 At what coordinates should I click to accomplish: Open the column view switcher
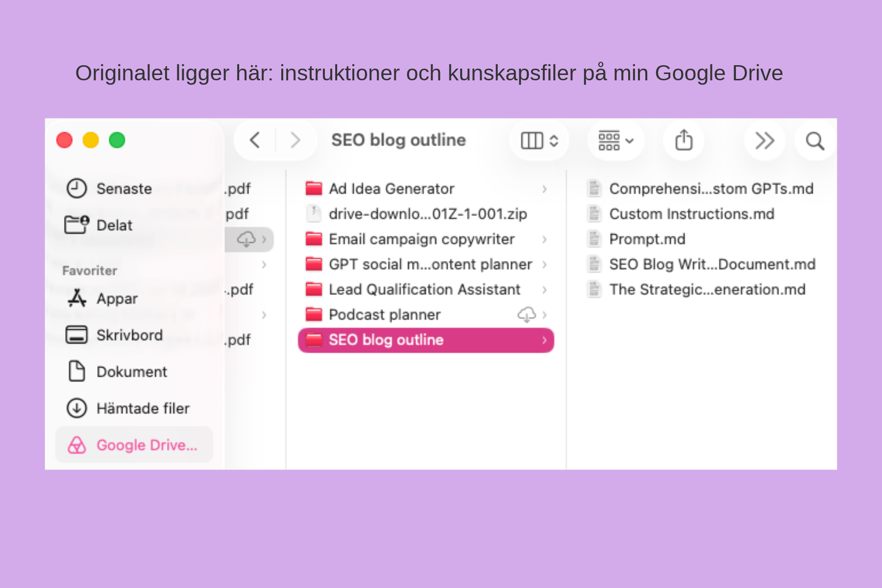(539, 141)
